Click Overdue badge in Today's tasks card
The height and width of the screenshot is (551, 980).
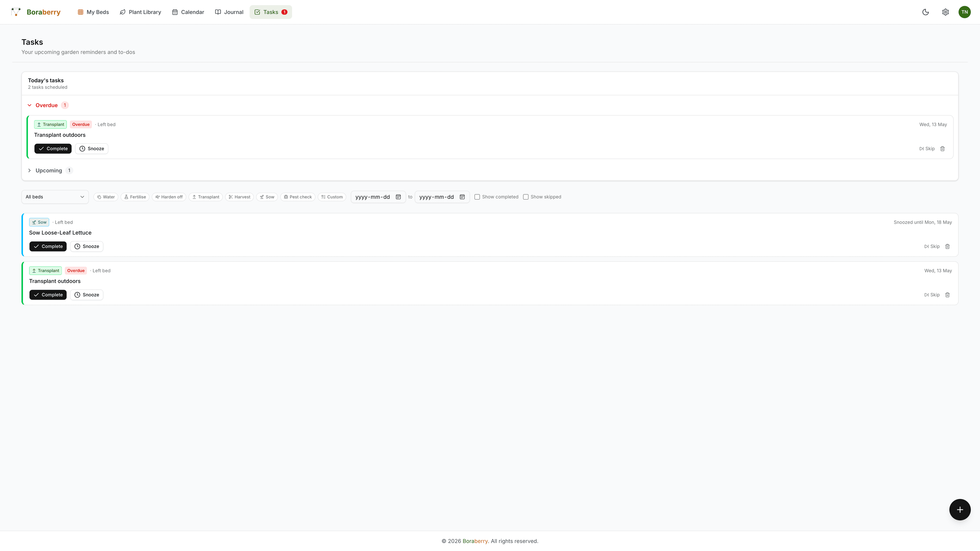[81, 124]
